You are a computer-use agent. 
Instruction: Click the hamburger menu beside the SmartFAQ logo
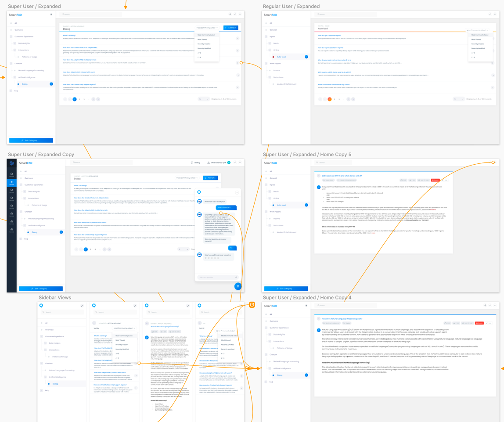(51, 14)
